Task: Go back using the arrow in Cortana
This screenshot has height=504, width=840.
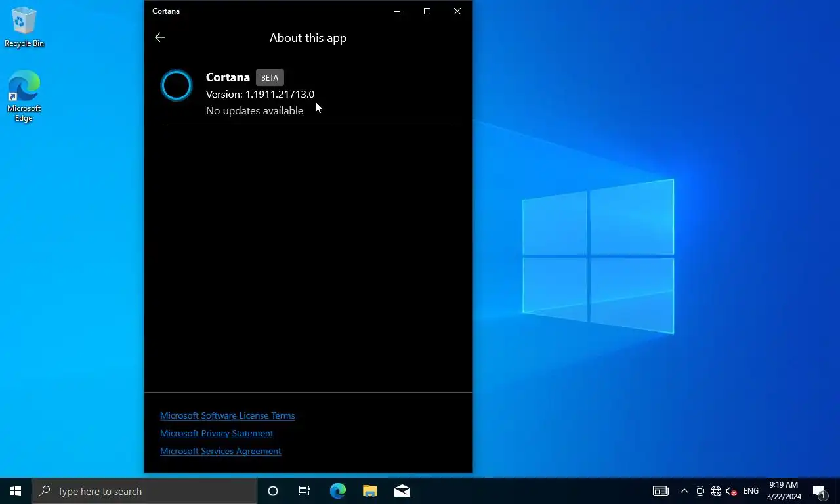Action: coord(160,37)
